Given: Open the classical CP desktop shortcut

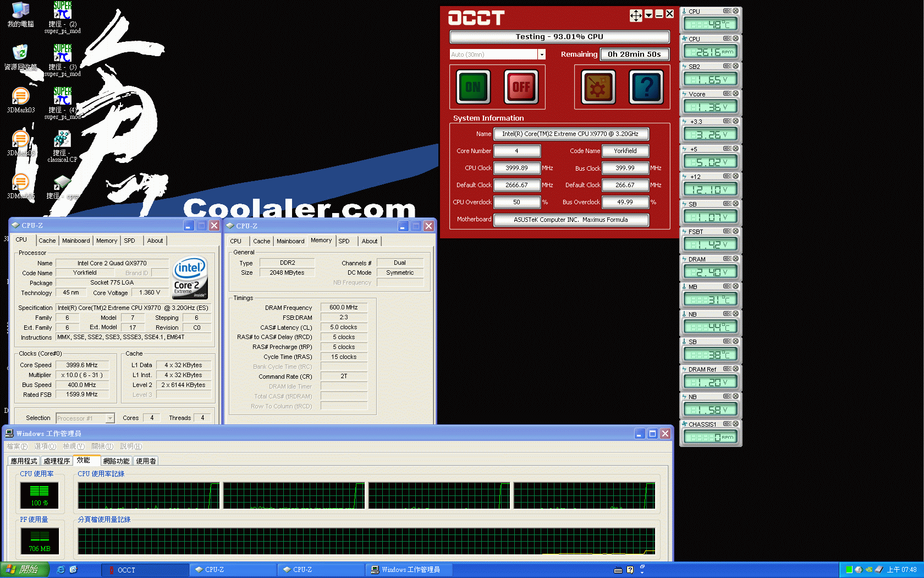Looking at the screenshot, I should pos(62,146).
